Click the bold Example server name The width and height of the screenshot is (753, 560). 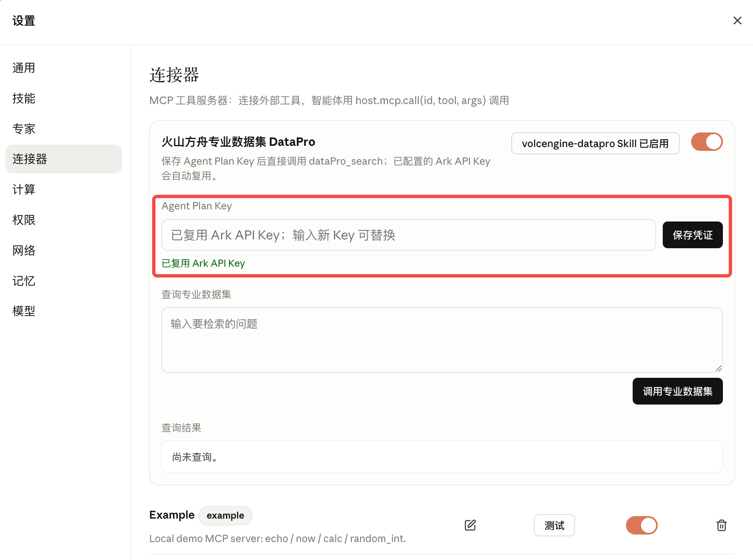point(172,515)
